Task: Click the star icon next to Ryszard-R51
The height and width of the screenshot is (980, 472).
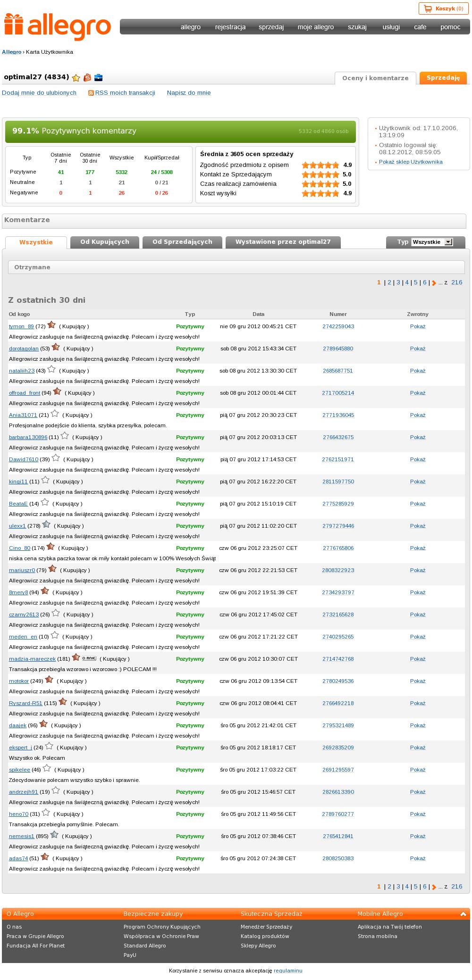Action: 63,702
